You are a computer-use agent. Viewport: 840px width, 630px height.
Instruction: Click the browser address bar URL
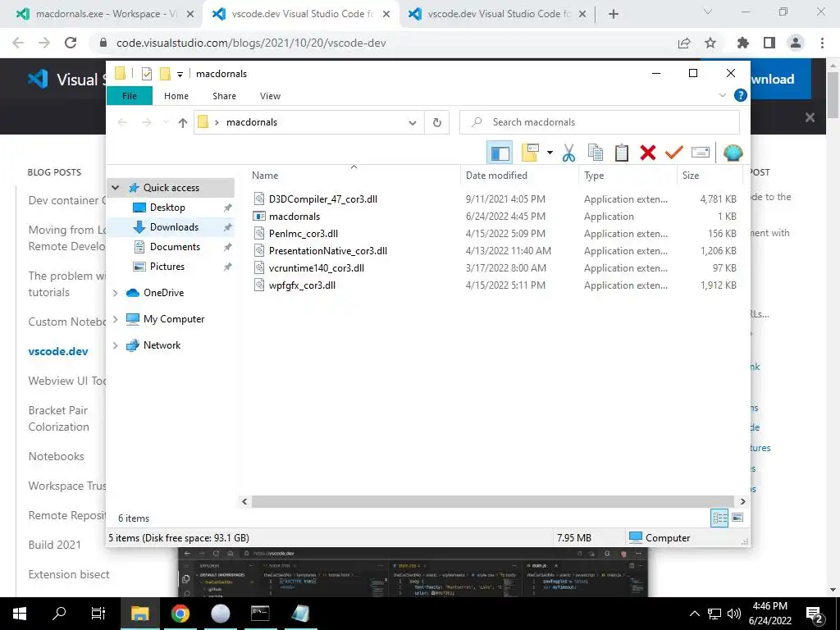coord(251,43)
